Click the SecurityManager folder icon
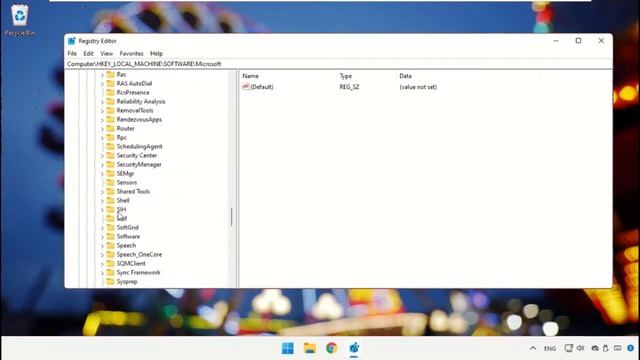The height and width of the screenshot is (360, 640). (110, 164)
